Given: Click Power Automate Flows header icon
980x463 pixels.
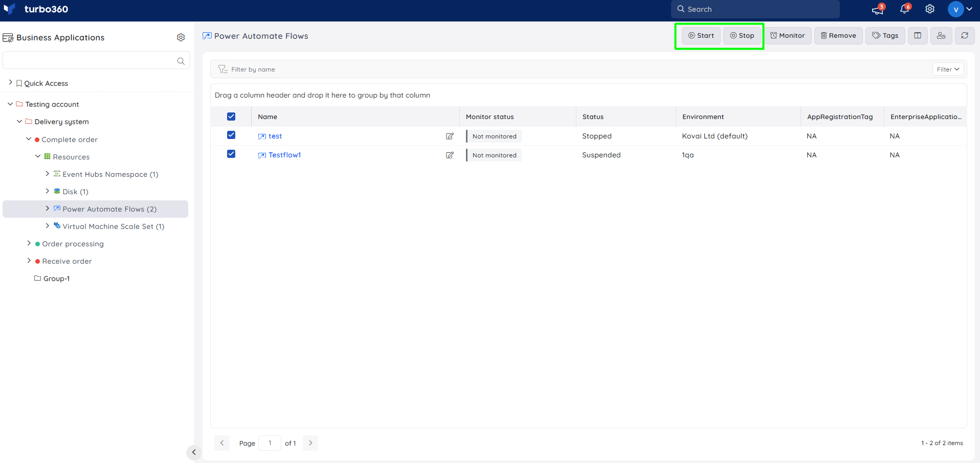Looking at the screenshot, I should click(x=207, y=36).
